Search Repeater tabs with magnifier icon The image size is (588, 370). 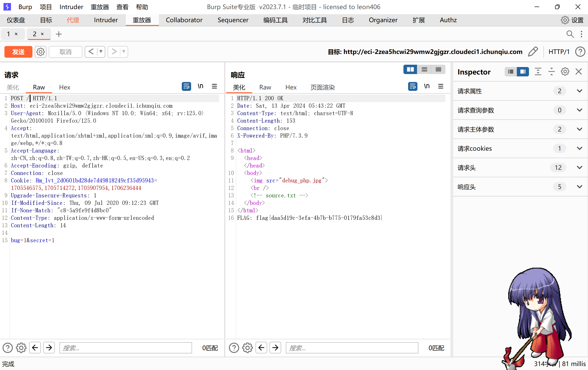(570, 34)
